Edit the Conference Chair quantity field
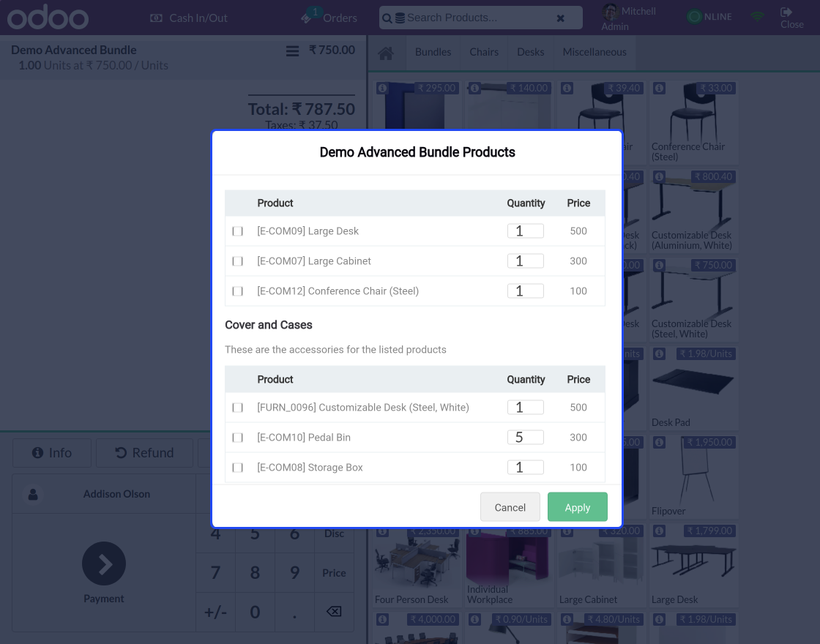 click(526, 291)
